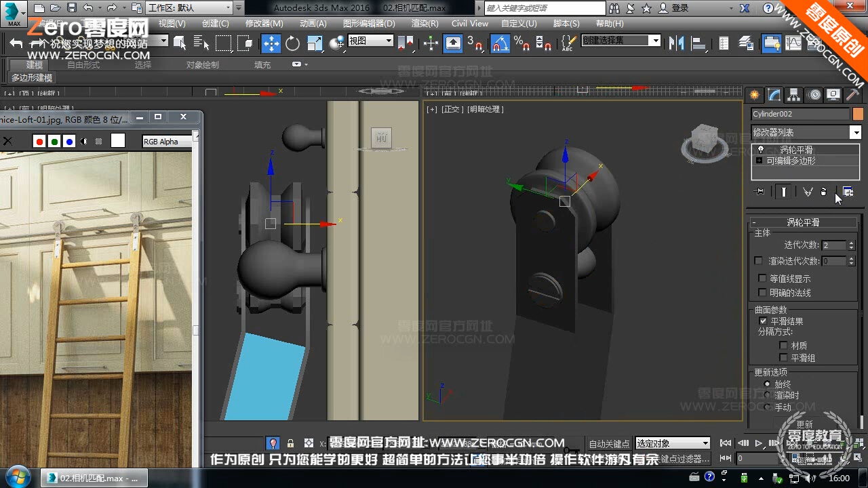Click 自动关键点 auto key button
The height and width of the screenshot is (488, 868).
610,444
